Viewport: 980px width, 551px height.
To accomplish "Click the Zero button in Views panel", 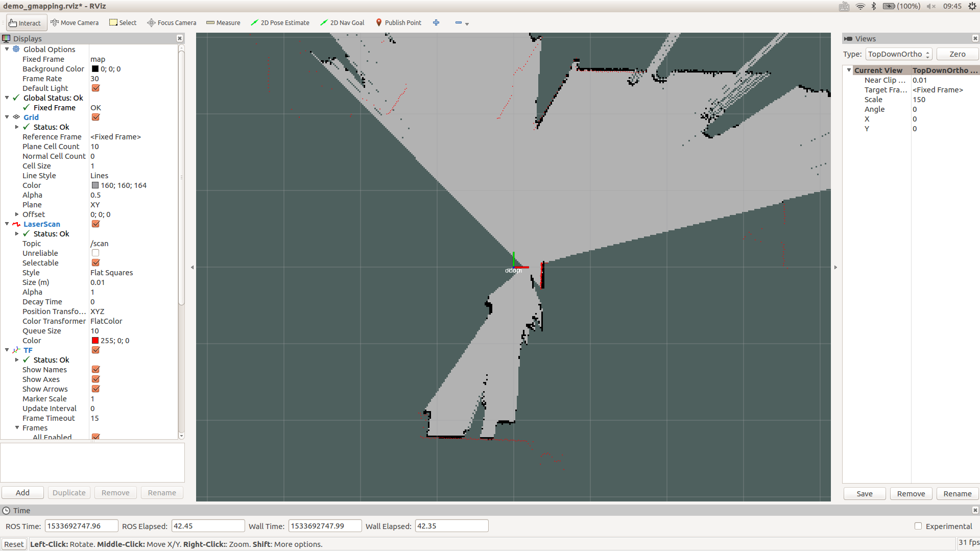I will [x=957, y=54].
